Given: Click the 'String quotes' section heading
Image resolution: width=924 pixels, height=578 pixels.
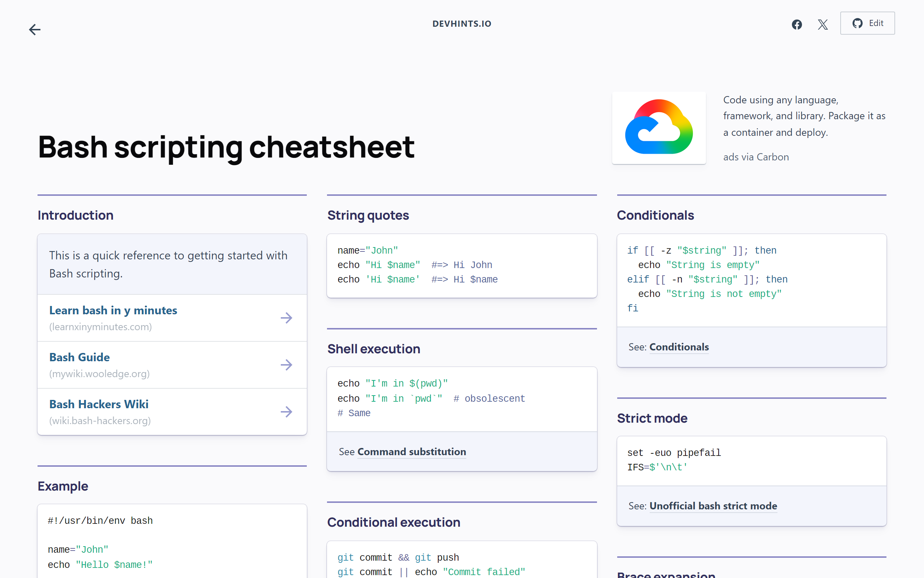Looking at the screenshot, I should coord(368,215).
